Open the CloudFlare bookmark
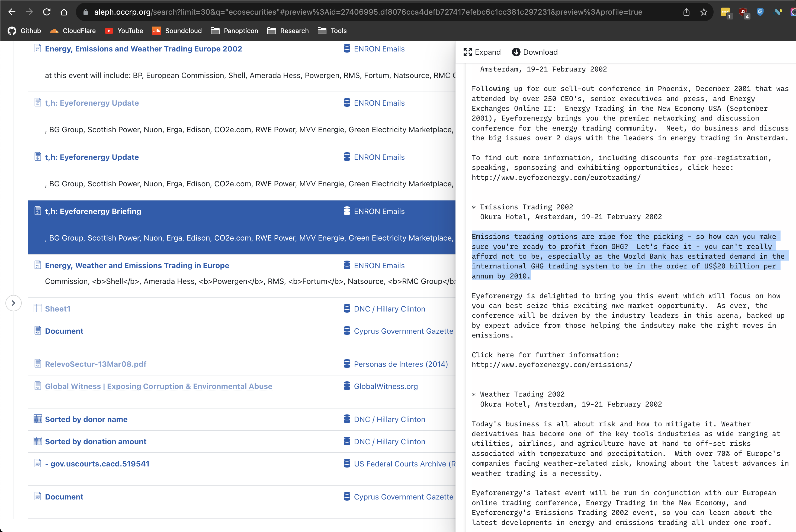The width and height of the screenshot is (796, 532). click(x=73, y=31)
